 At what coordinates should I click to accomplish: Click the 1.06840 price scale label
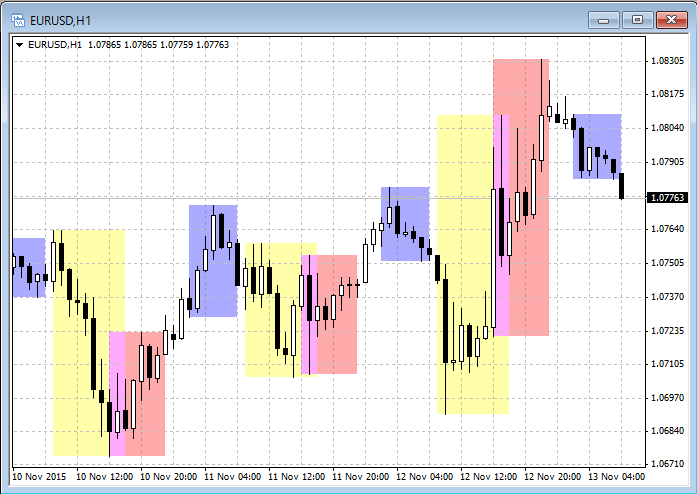pyautogui.click(x=667, y=431)
